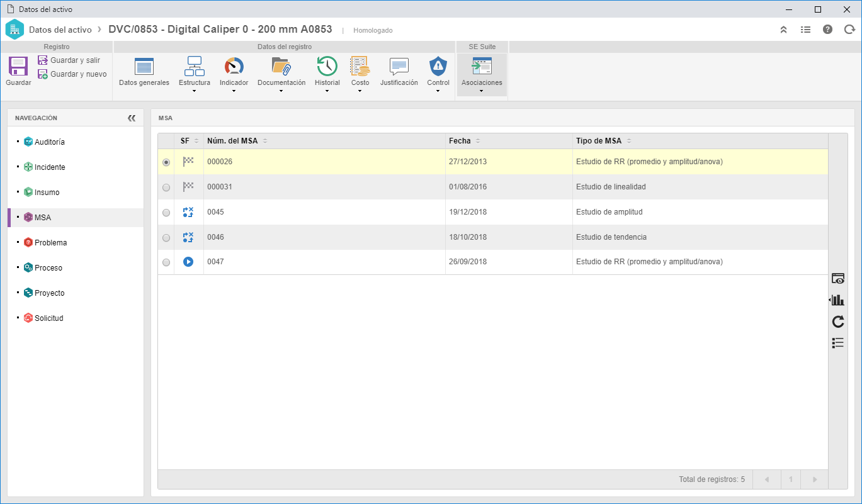
Task: Click the SE Suite building logo
Action: 14,30
